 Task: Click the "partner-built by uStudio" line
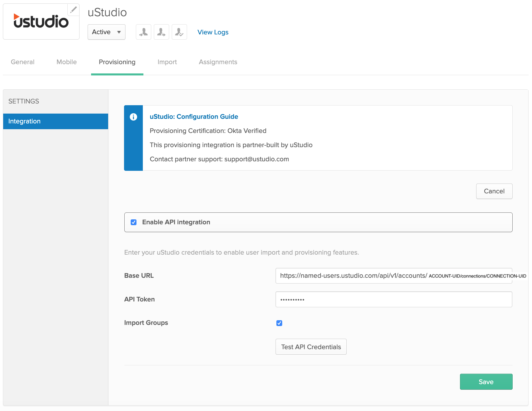click(x=231, y=145)
